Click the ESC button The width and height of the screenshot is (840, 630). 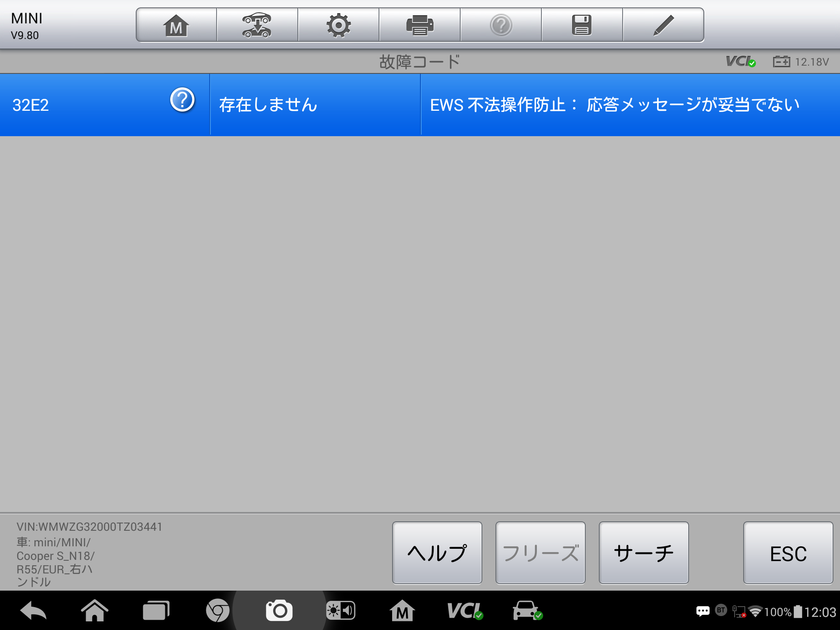pyautogui.click(x=788, y=553)
